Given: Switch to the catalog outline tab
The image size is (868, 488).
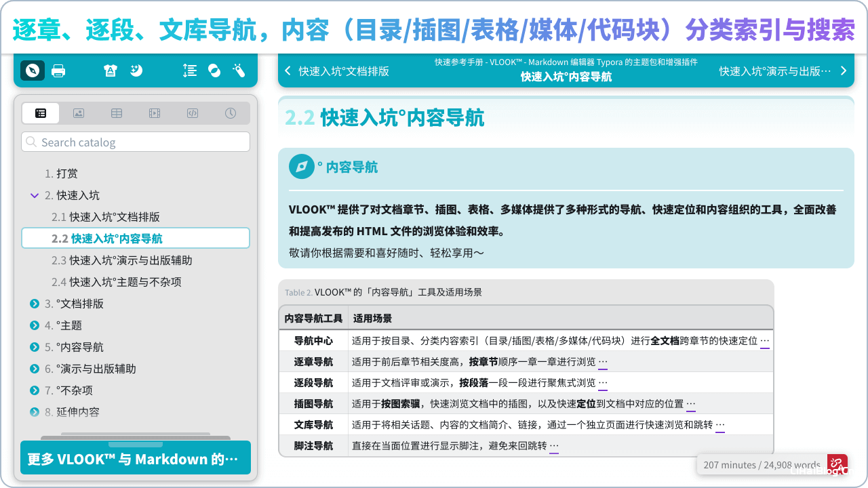Looking at the screenshot, I should 41,113.
